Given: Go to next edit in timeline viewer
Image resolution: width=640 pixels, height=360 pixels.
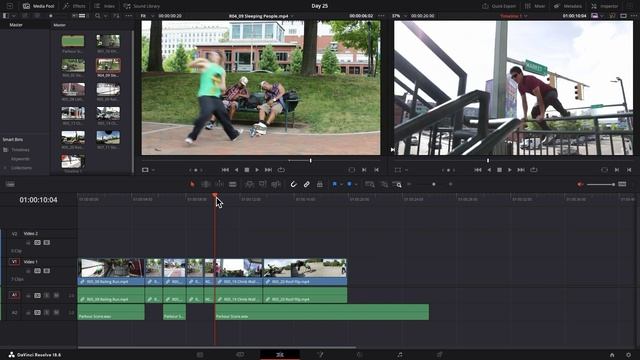Looking at the screenshot, I should pyautogui.click(x=521, y=170).
